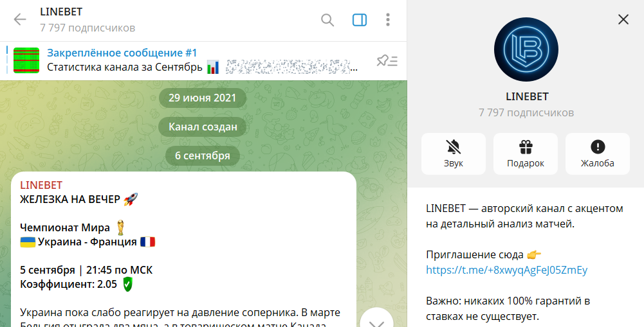Toggle channel sound notifications (Звук)
Viewport: 644px width, 327px height.
coord(454,154)
